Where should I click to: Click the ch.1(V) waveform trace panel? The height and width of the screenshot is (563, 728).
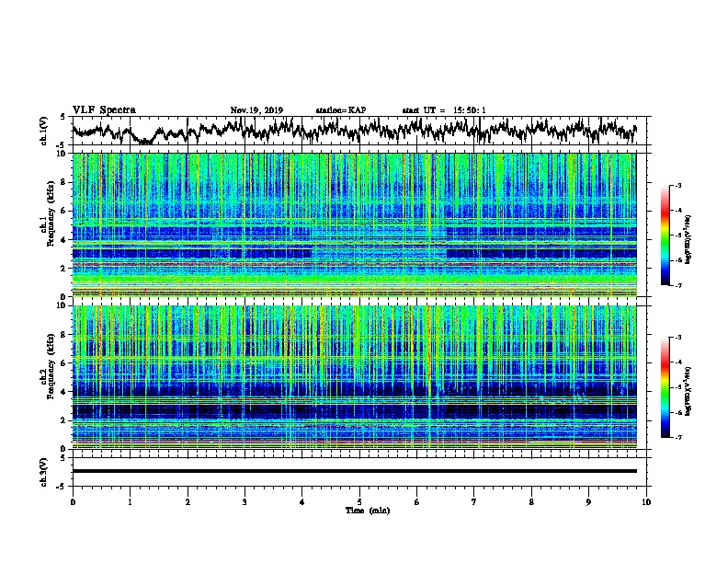361,131
